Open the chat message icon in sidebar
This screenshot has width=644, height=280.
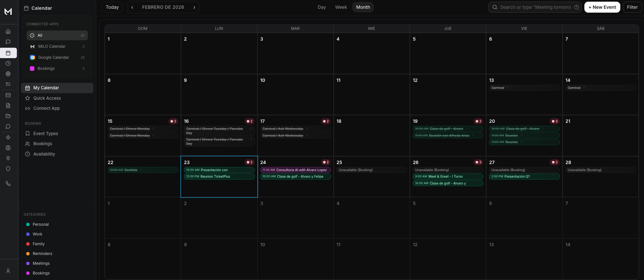click(8, 42)
